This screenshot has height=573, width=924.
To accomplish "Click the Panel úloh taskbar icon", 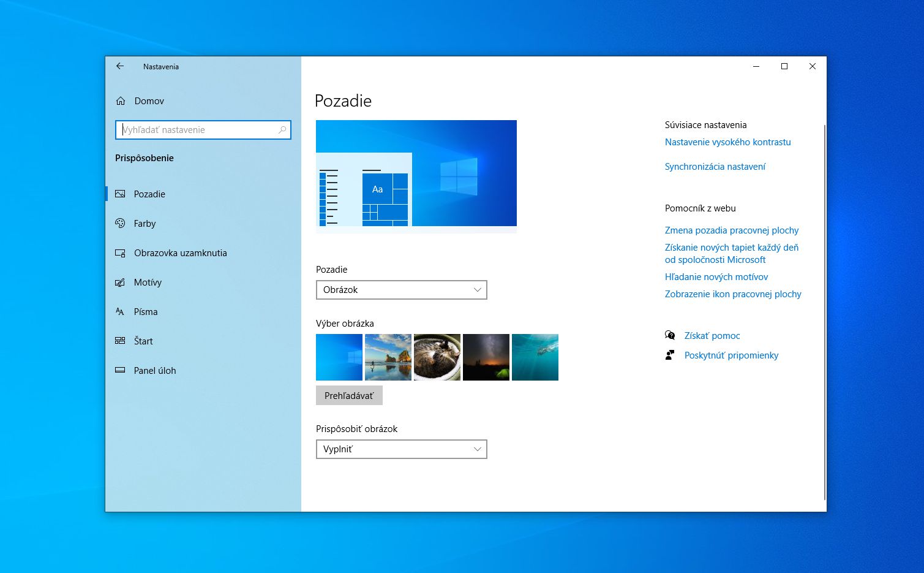I will [x=120, y=370].
